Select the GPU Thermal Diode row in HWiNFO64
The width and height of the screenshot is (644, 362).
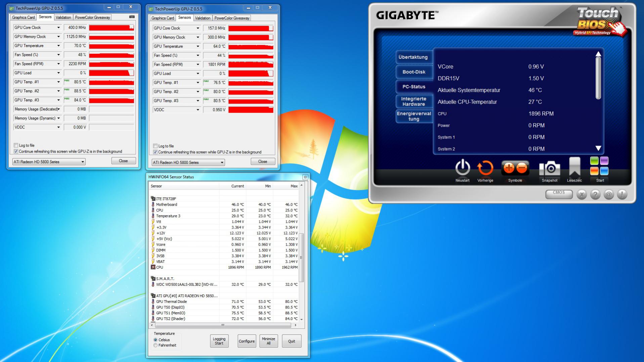(224, 301)
